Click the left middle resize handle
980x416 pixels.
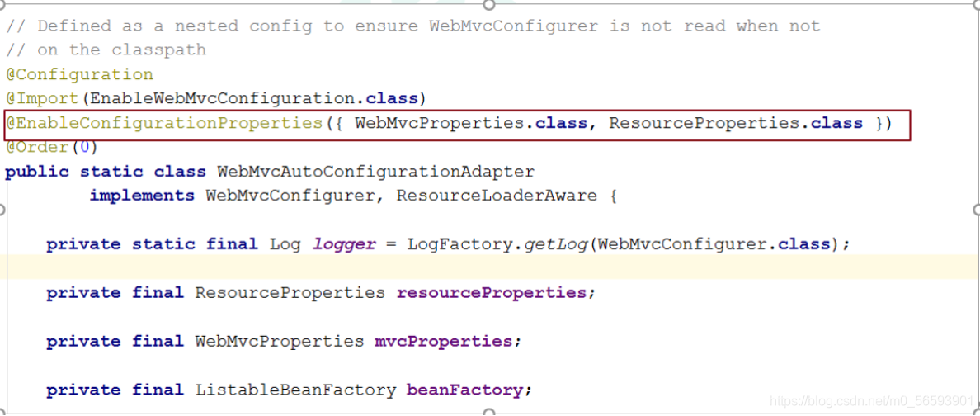2,209
